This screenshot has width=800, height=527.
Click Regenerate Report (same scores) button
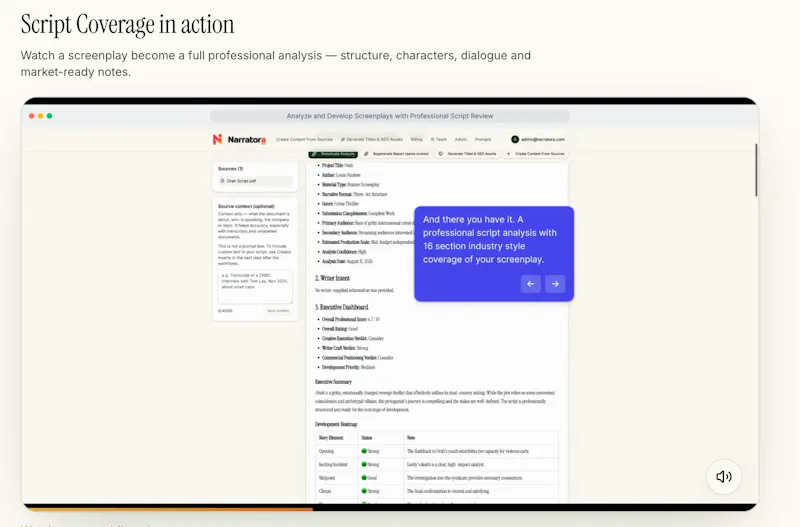pyautogui.click(x=396, y=154)
